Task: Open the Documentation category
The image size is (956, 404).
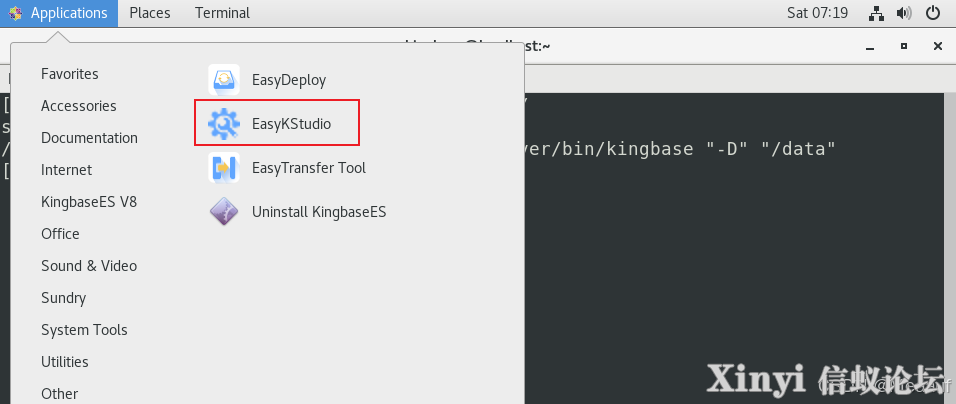Action: 89,138
